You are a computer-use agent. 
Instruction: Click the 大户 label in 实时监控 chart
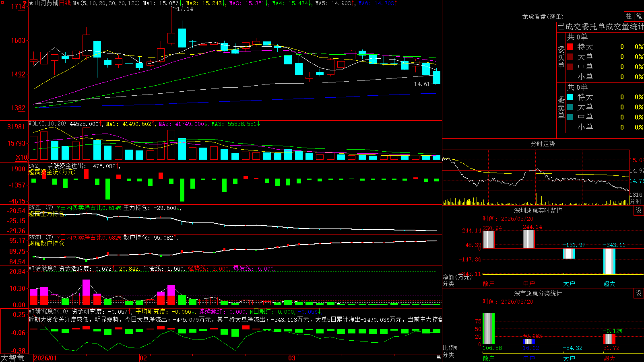coord(569,284)
